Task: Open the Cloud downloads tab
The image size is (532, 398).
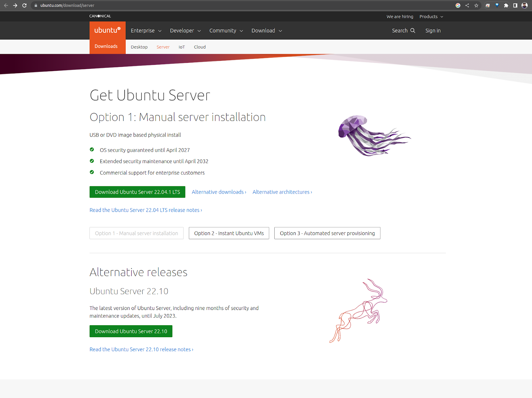Action: tap(200, 47)
